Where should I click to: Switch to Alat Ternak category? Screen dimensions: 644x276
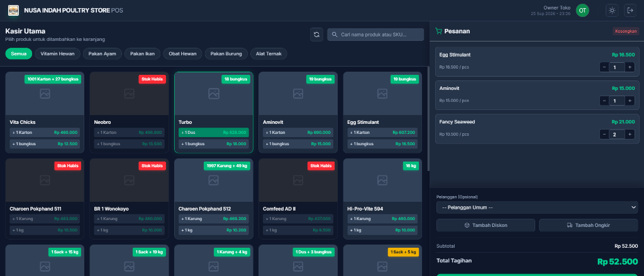[x=269, y=54]
